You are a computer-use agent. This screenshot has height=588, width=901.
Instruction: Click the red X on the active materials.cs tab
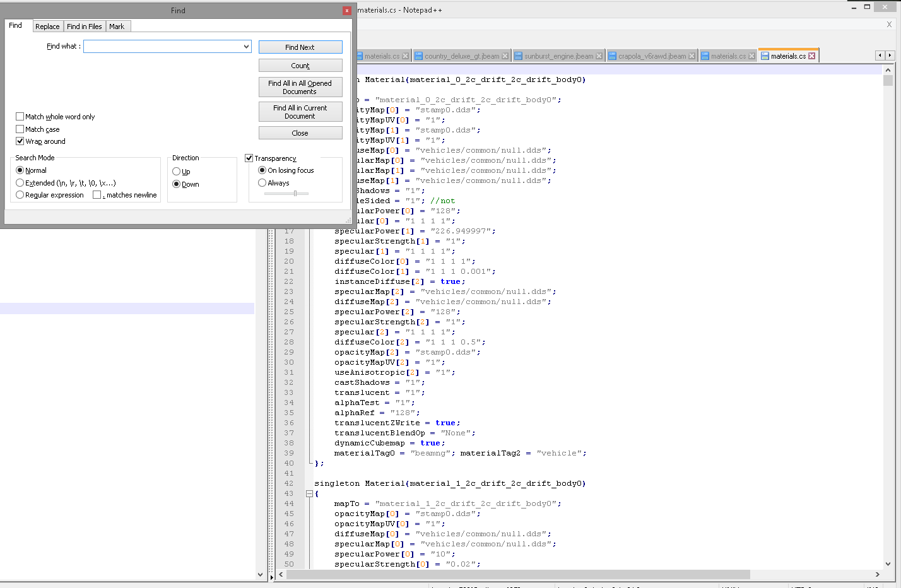[x=812, y=56]
